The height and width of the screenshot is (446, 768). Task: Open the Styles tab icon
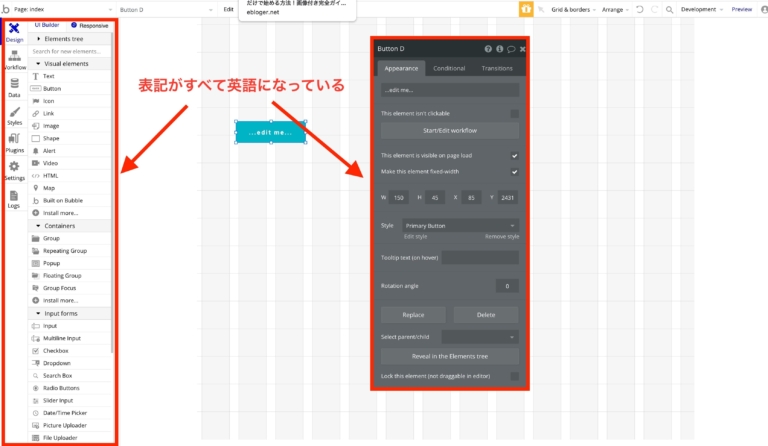point(15,116)
